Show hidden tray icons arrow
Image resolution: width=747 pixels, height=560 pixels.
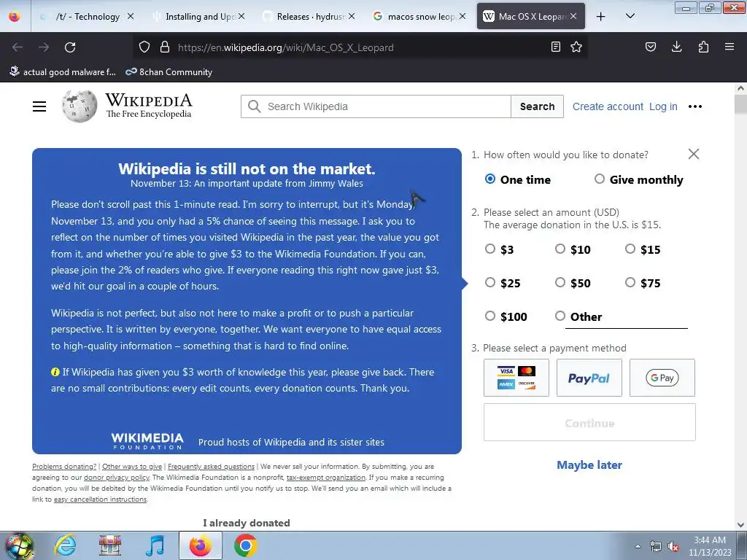[638, 547]
